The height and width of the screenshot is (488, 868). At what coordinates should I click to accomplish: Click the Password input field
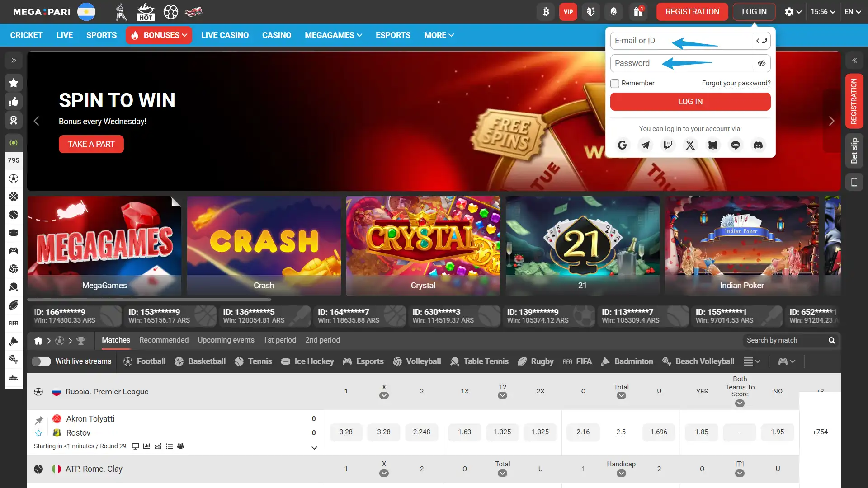tap(681, 63)
